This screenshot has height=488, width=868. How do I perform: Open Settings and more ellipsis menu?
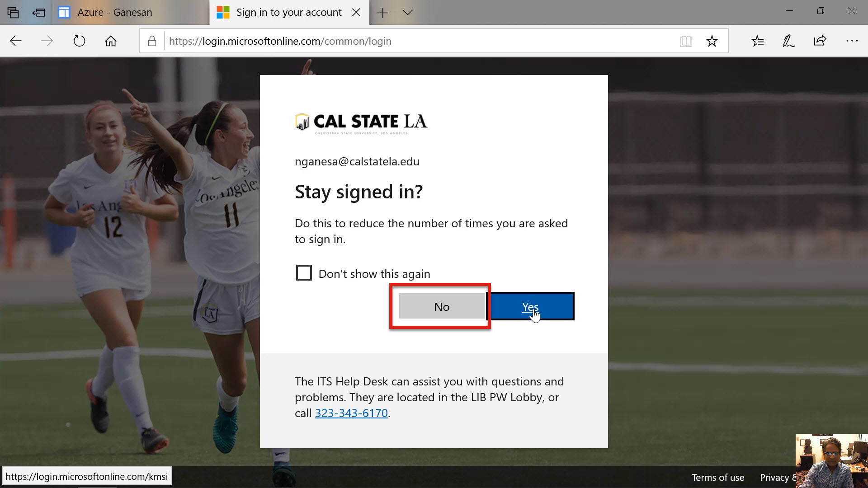852,41
